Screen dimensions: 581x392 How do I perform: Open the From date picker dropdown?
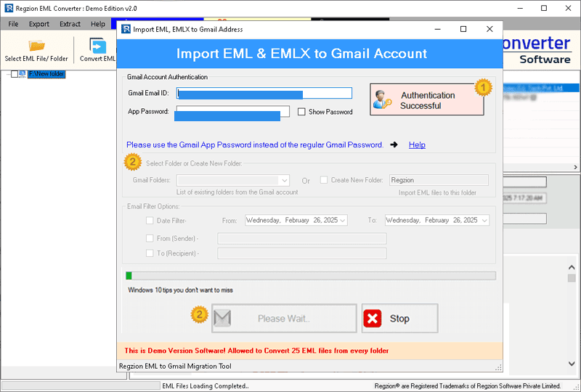coord(343,221)
